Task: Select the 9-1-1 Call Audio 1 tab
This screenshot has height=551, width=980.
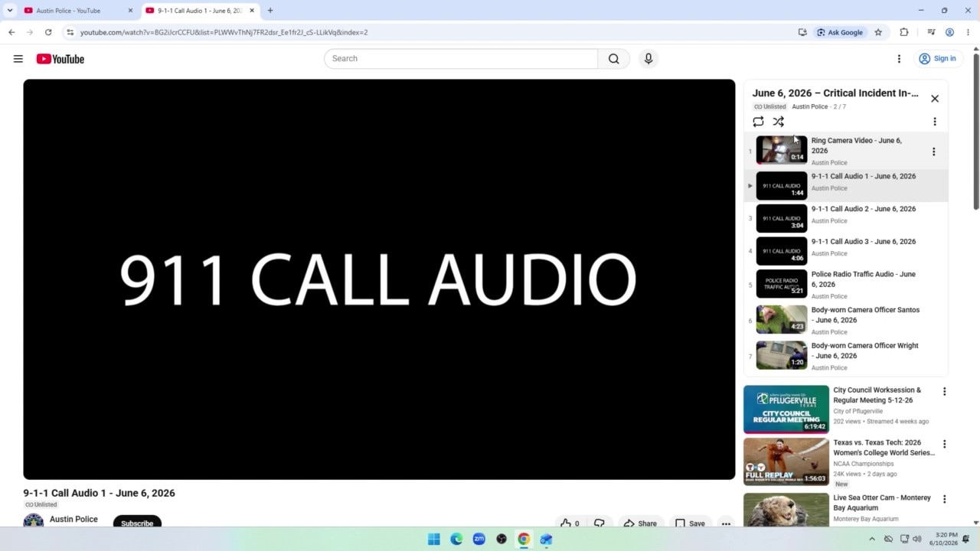Action: (200, 11)
